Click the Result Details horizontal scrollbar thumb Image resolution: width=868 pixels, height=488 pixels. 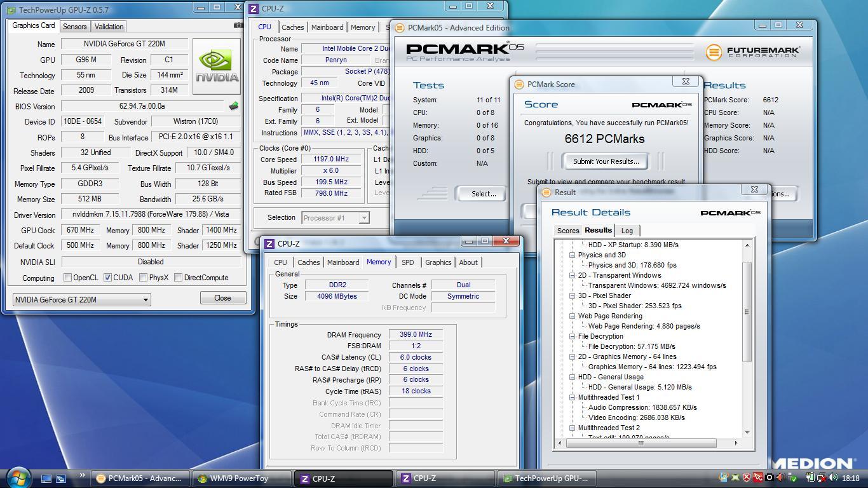pyautogui.click(x=641, y=443)
